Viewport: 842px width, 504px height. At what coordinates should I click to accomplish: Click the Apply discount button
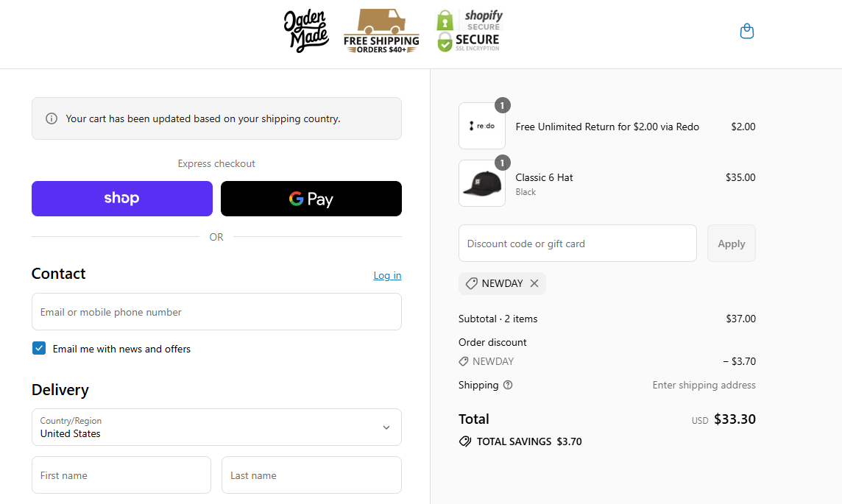[x=731, y=243]
